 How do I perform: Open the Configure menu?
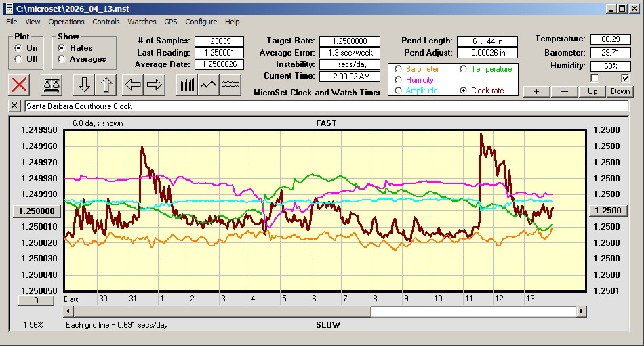(x=201, y=22)
